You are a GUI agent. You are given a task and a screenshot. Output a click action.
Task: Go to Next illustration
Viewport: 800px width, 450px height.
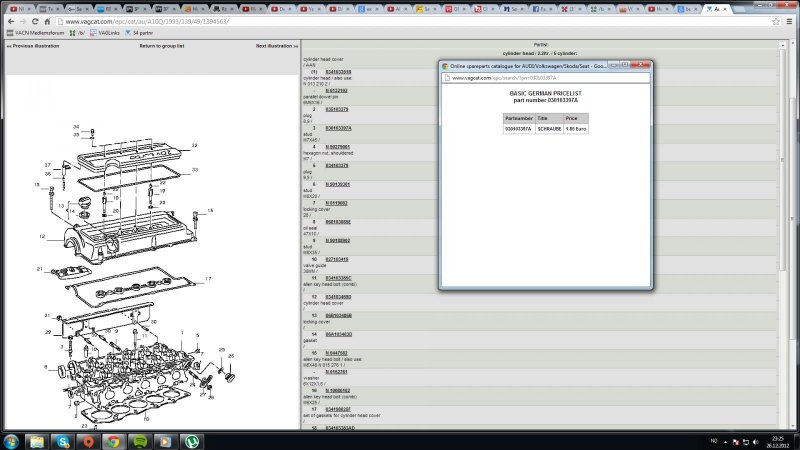tap(276, 46)
